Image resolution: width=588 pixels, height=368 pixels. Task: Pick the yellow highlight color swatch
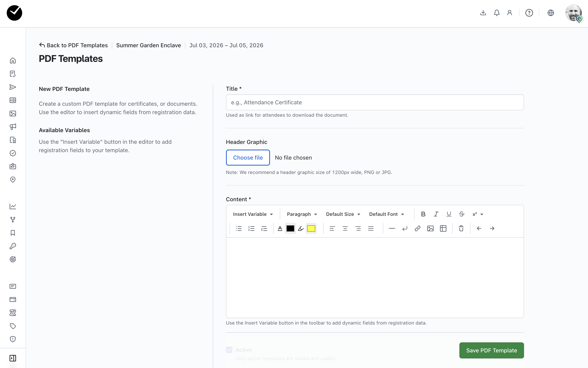(x=311, y=228)
